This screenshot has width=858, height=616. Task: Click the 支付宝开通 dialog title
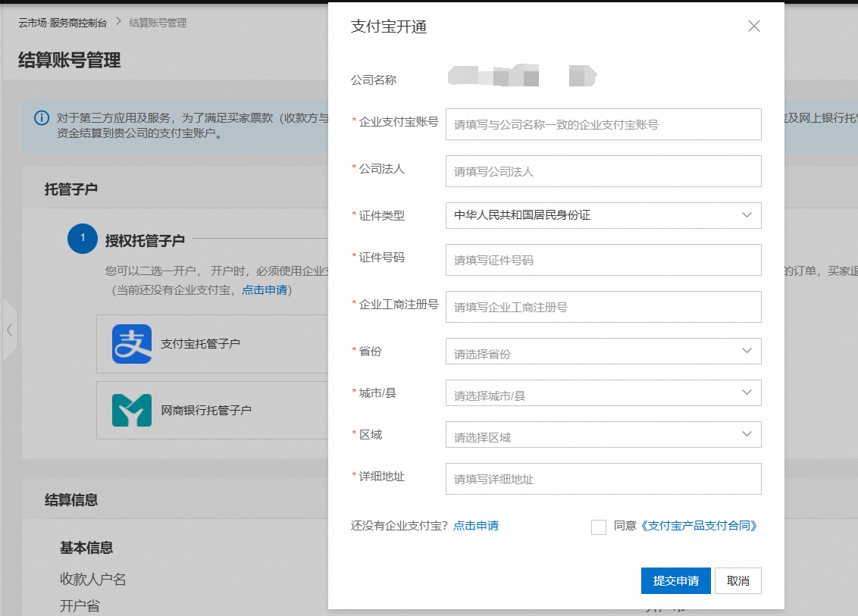tap(389, 27)
